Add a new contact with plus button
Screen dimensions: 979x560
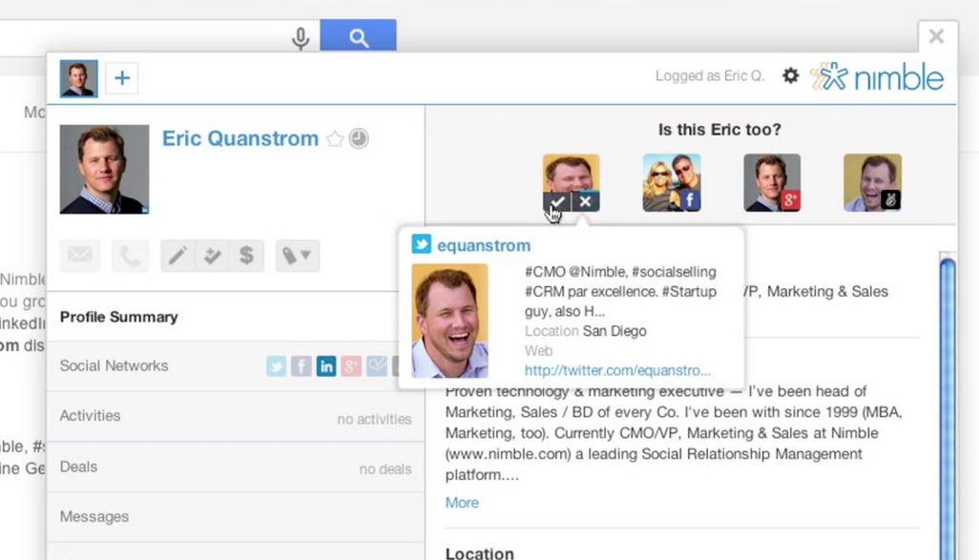point(122,78)
